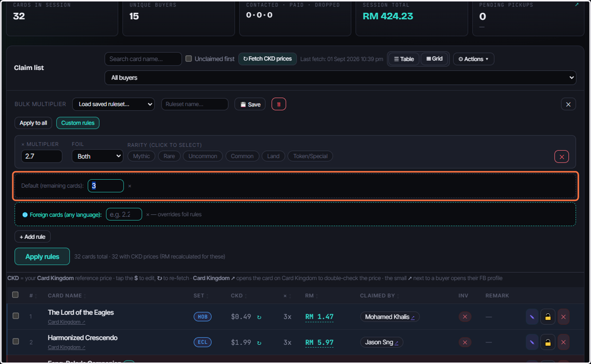Click the edit pencil icon for The Lord of the Eagles
Viewport: 591px width, 364px height.
(532, 317)
